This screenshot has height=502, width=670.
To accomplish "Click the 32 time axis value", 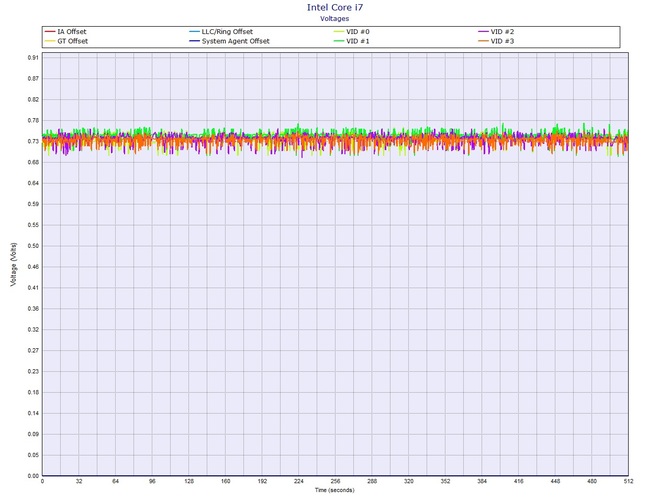I will pos(79,481).
